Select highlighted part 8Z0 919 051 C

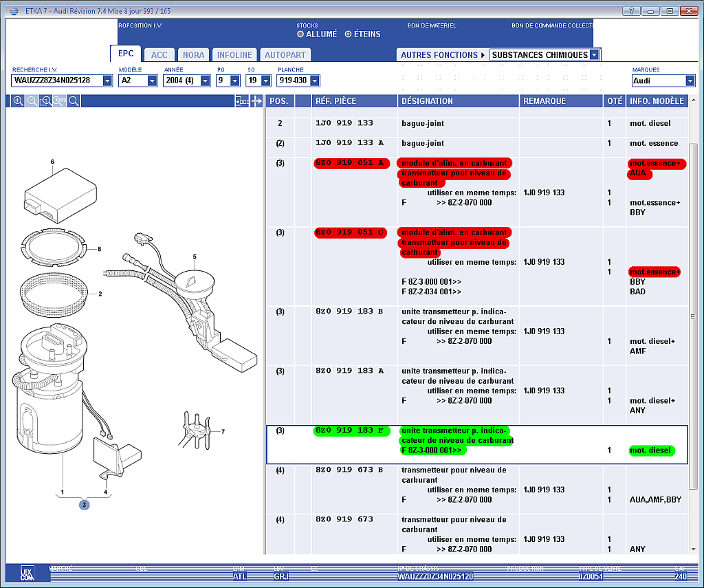point(351,232)
